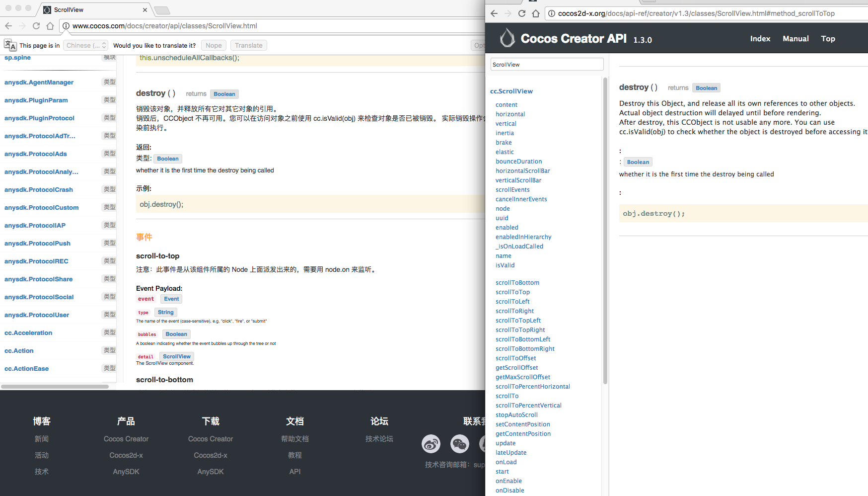Click the Weibo icon in footer
Viewport: 868px width, 496px height.
coord(431,444)
